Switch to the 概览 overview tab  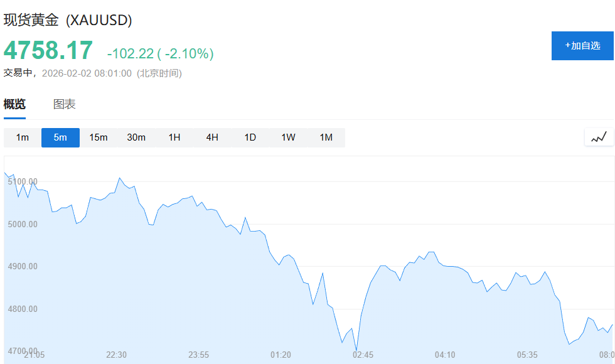click(x=14, y=104)
